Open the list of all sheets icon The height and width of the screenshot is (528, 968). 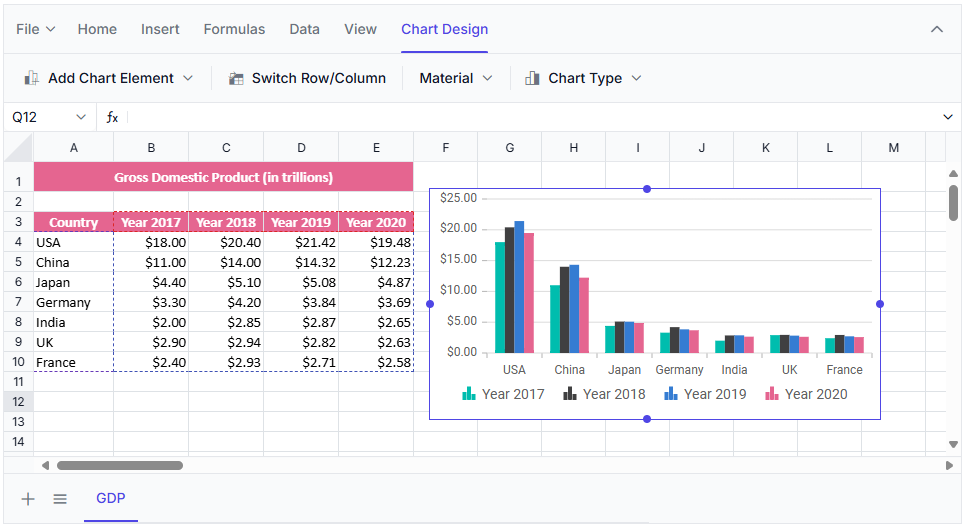pyautogui.click(x=60, y=498)
